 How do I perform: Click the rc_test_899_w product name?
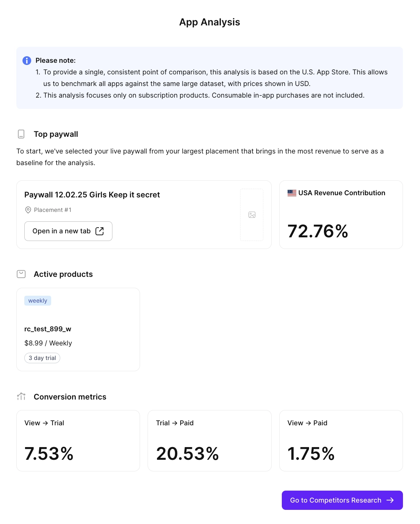point(48,329)
